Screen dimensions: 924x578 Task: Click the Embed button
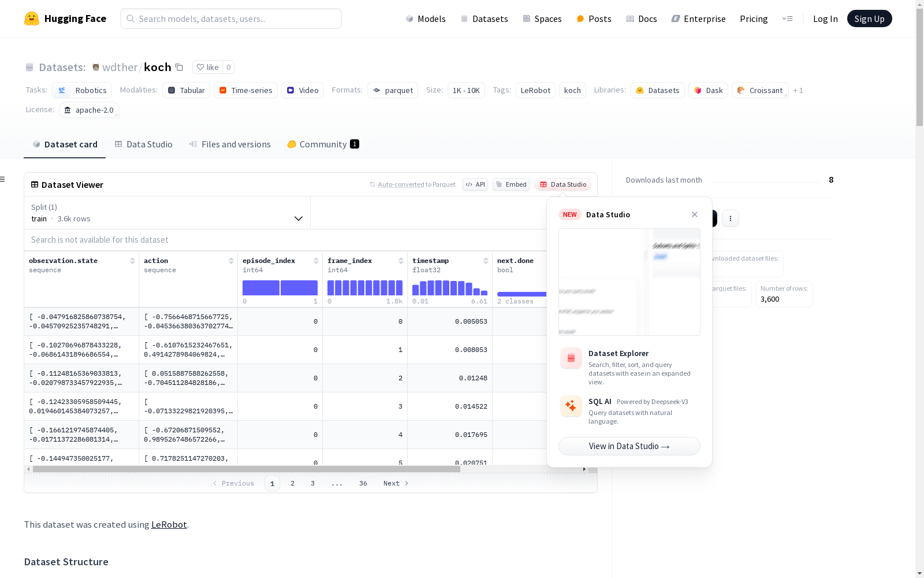click(511, 184)
